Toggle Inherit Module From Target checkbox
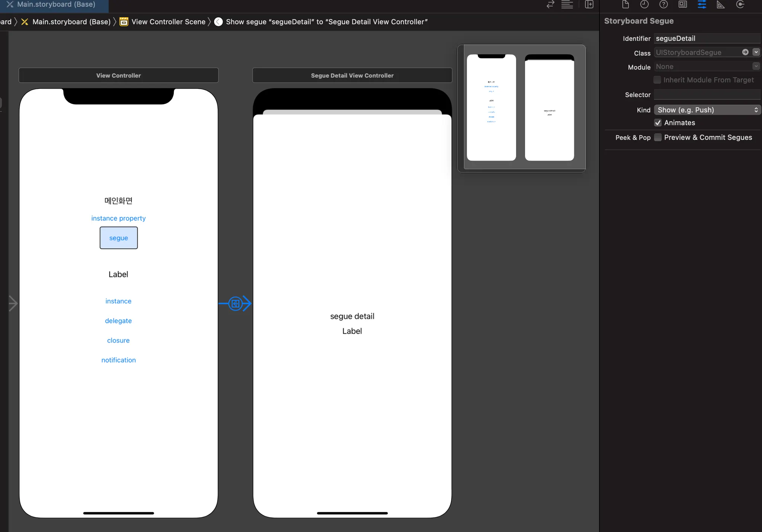762x532 pixels. tap(657, 80)
